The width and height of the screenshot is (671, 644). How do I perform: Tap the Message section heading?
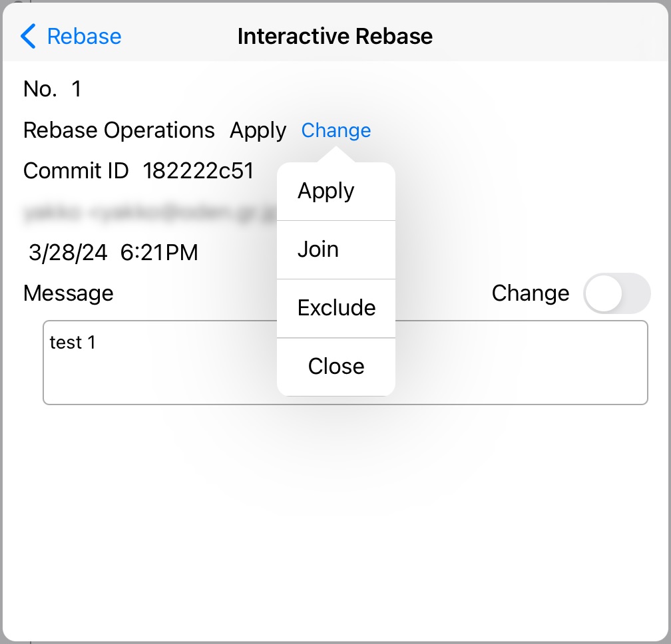pos(67,293)
